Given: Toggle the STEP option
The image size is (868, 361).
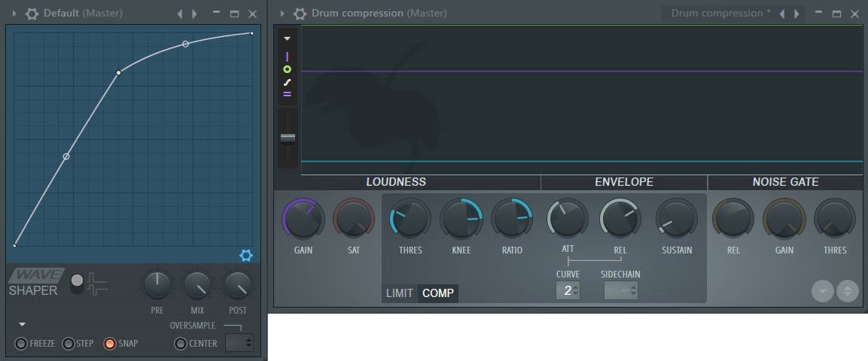Looking at the screenshot, I should pos(68,343).
